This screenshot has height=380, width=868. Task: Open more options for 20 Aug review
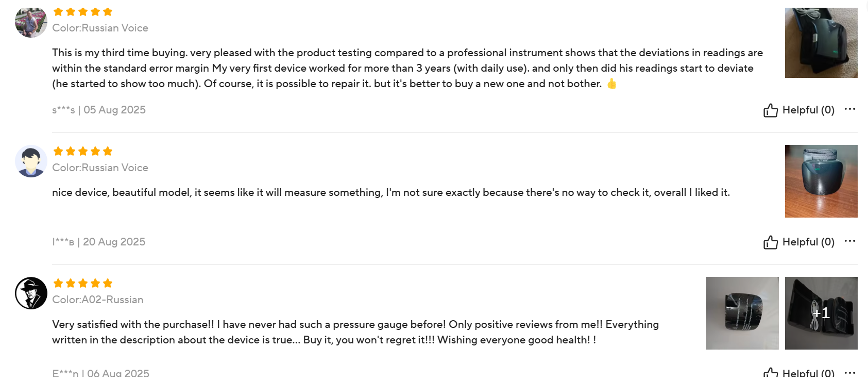point(850,241)
